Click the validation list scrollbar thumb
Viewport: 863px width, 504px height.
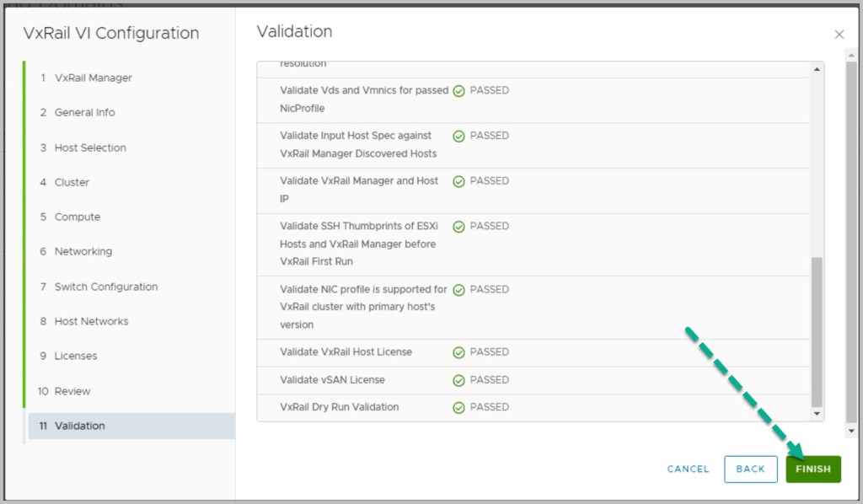pos(816,330)
